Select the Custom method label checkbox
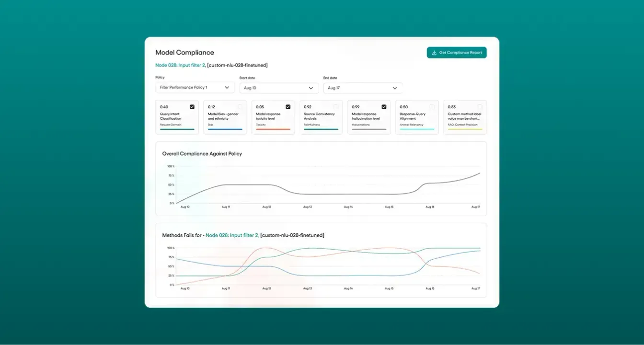644x345 pixels. click(480, 107)
